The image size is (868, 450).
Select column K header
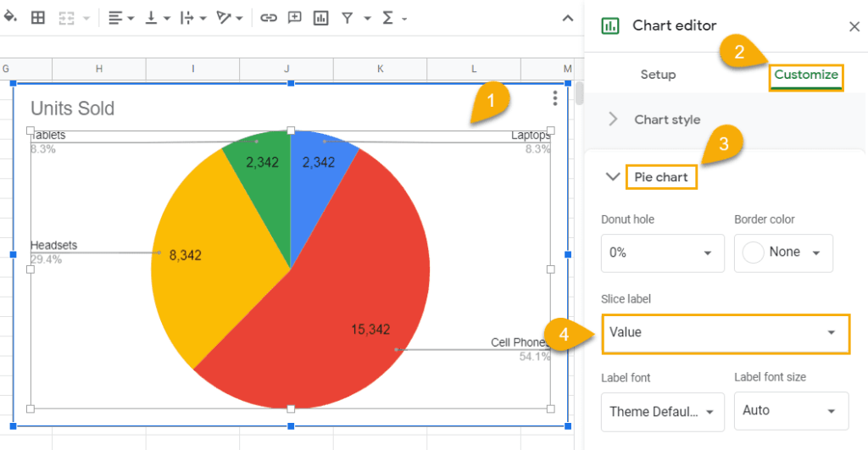coord(380,69)
